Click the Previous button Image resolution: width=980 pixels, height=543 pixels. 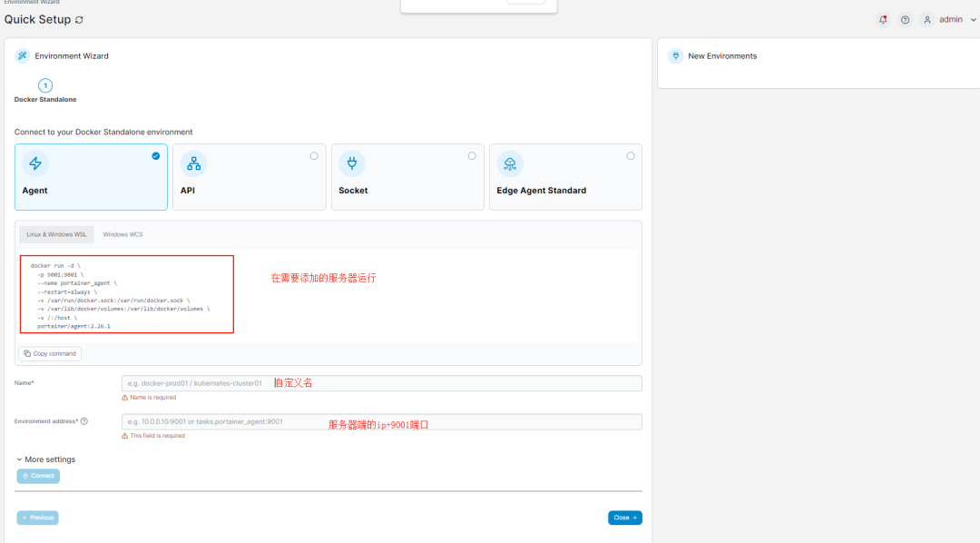pos(37,518)
